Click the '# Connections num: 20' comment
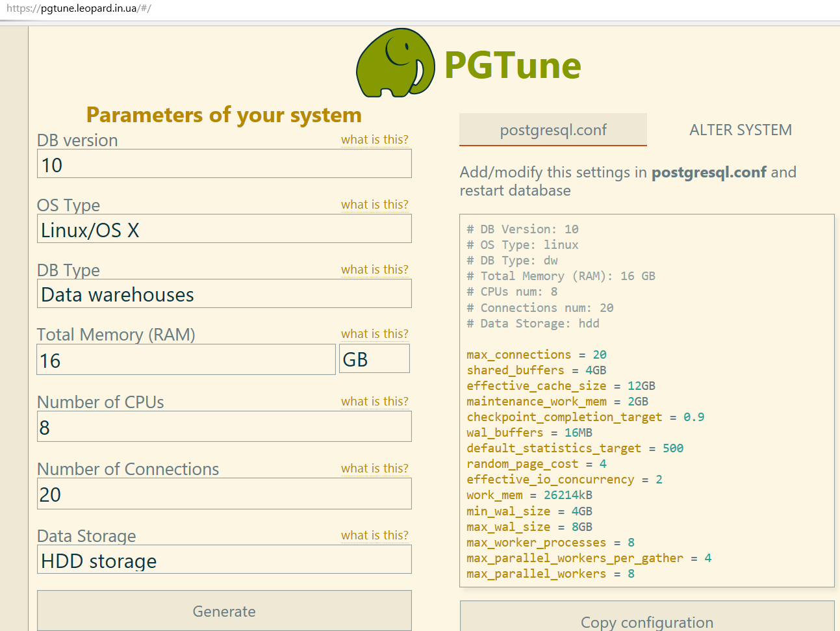This screenshot has width=840, height=631. pyautogui.click(x=540, y=308)
